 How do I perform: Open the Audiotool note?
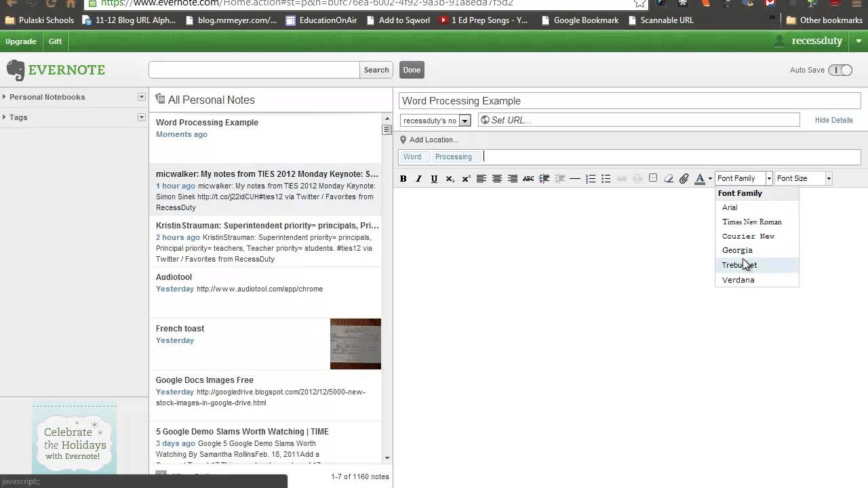265,293
